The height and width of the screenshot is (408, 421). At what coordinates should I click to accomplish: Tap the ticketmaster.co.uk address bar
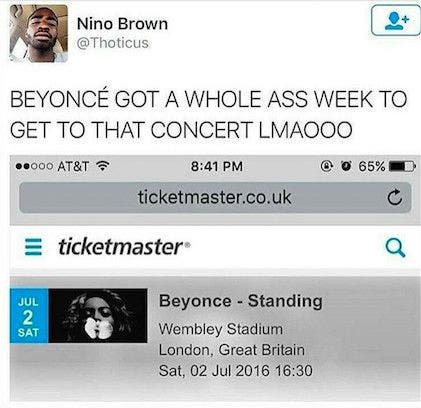(215, 197)
